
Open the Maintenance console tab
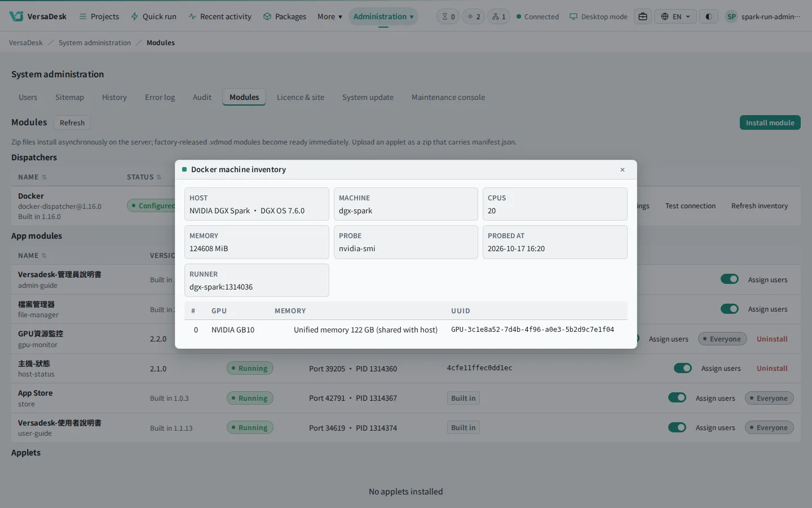(x=448, y=97)
